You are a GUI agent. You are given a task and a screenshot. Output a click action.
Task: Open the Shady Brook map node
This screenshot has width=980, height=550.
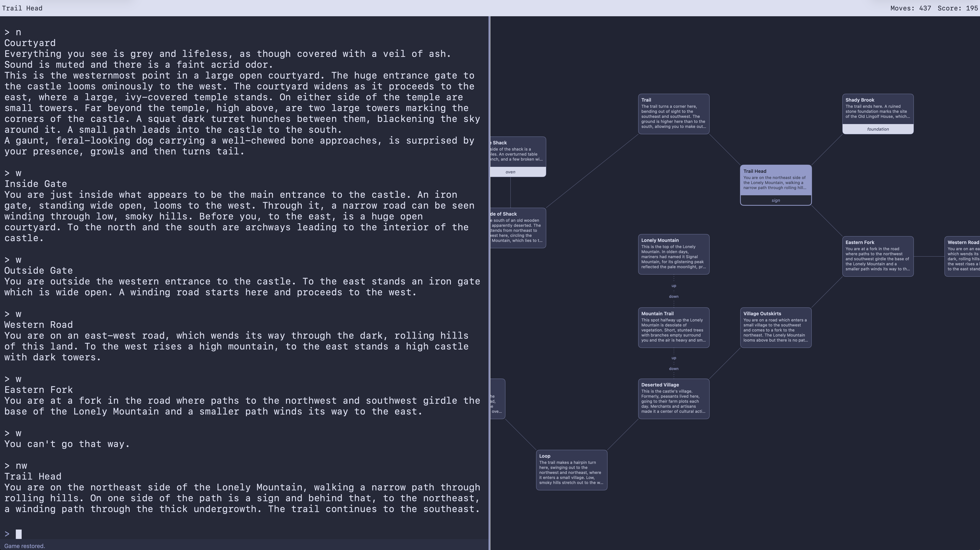tap(878, 114)
